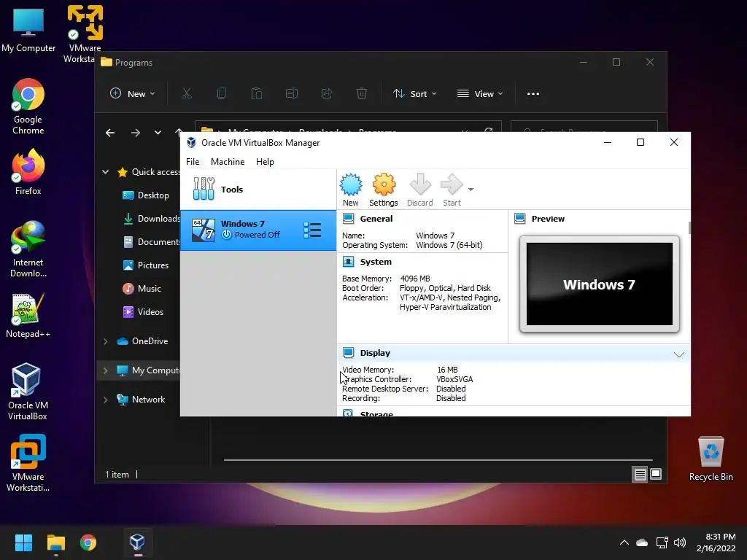
Task: Open the File menu in VirtualBox
Action: click(193, 162)
